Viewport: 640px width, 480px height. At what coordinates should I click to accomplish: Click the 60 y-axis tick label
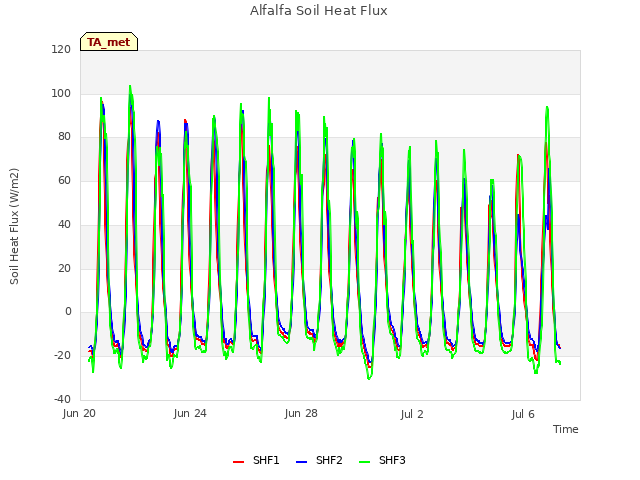coord(64,180)
